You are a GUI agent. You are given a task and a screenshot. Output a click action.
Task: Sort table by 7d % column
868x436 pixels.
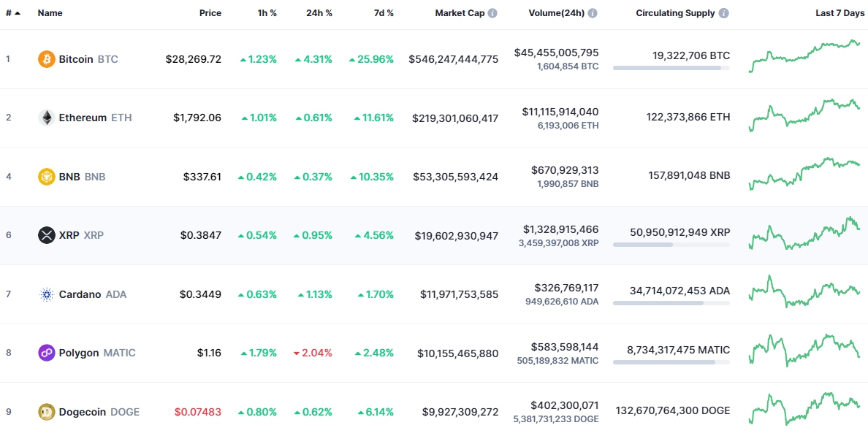click(383, 13)
